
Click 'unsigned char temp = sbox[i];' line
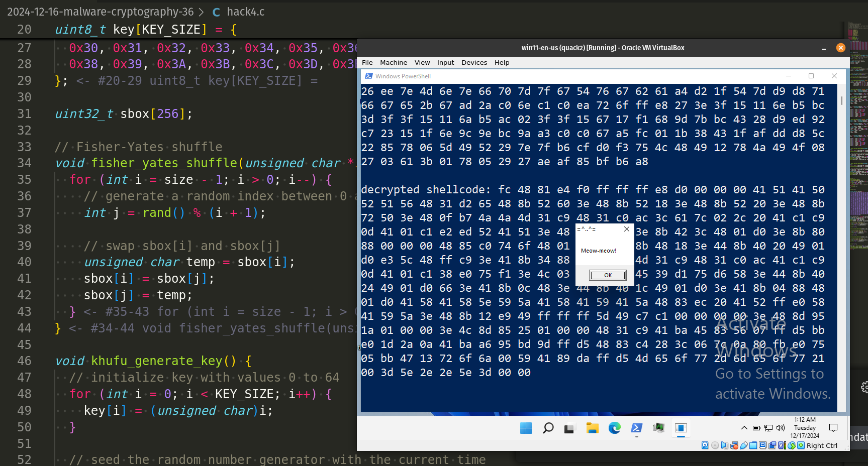click(189, 262)
